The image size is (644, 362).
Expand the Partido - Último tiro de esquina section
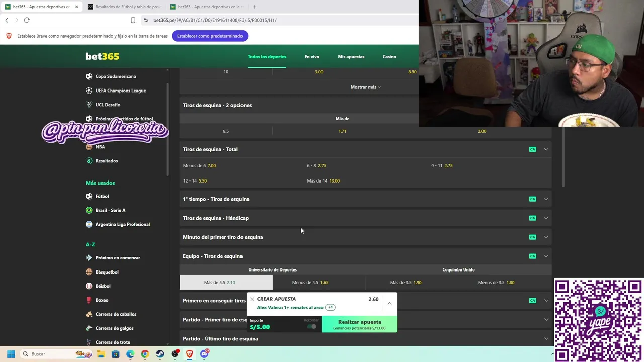tap(546, 339)
